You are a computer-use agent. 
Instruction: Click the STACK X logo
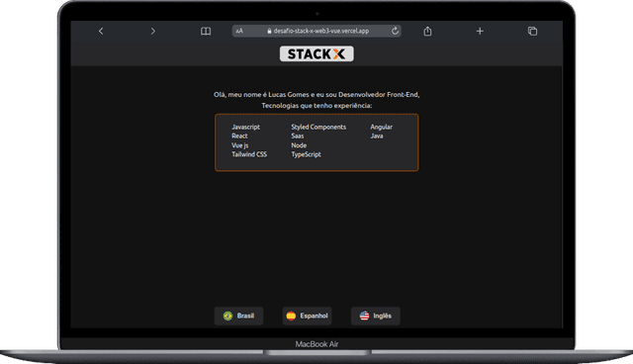[316, 53]
